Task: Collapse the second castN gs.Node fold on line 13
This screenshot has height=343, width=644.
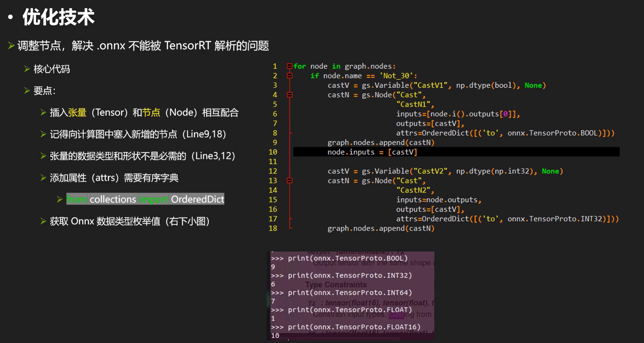Action: click(289, 180)
